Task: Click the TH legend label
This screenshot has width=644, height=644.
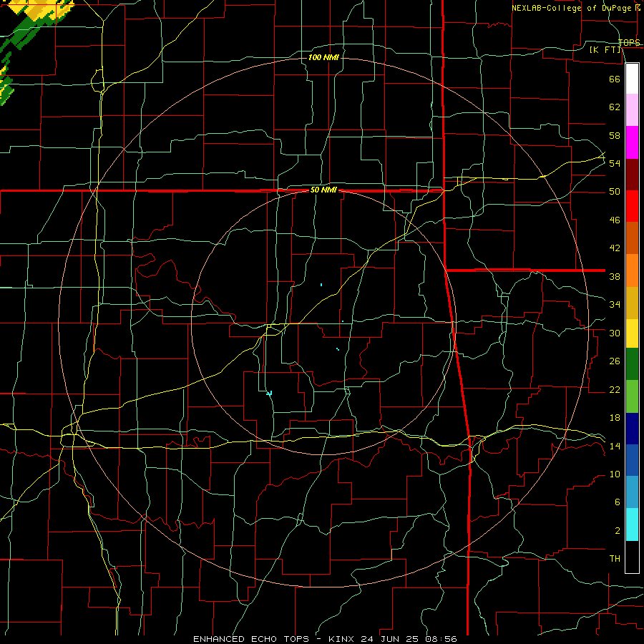Action: [x=615, y=559]
